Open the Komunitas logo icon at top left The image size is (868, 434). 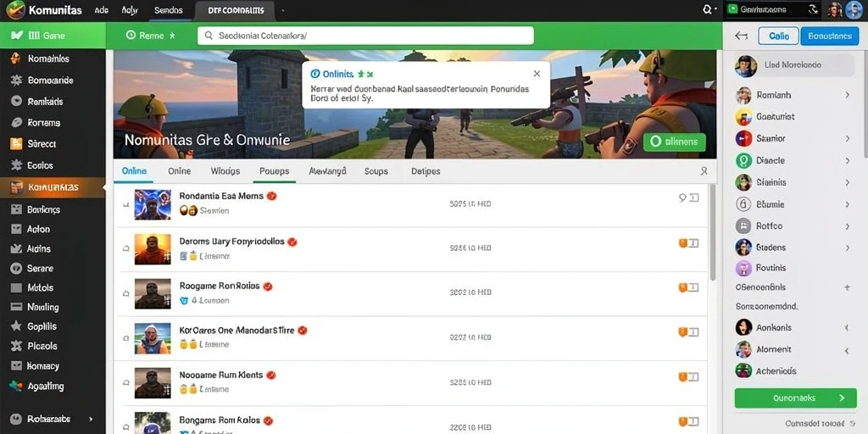coord(15,10)
